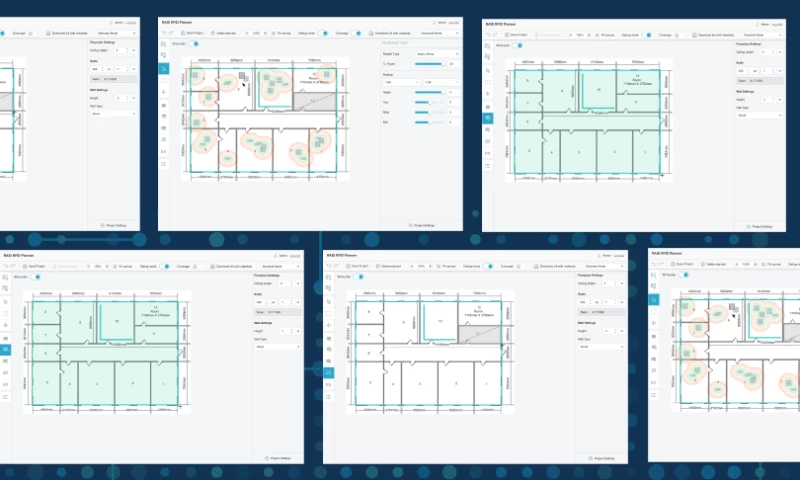This screenshot has width=800, height=480.
Task: Click highlighted sidebar tool in top-right green floorplan window
Action: pyautogui.click(x=488, y=118)
